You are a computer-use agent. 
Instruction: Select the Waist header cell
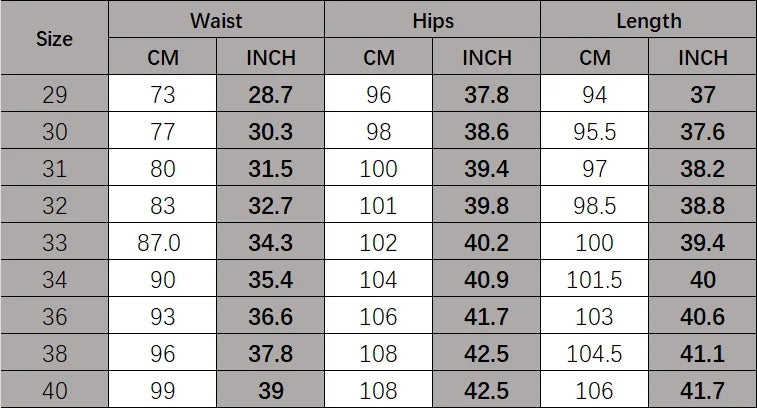click(216, 20)
